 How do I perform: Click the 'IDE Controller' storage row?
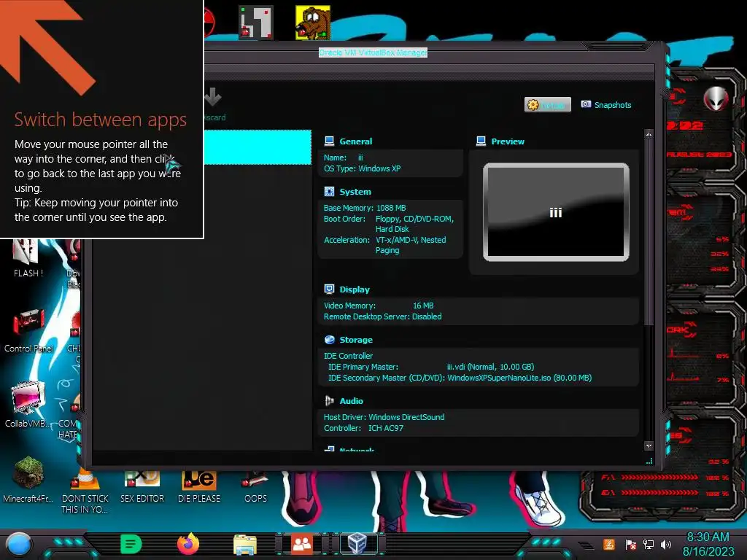(x=348, y=356)
